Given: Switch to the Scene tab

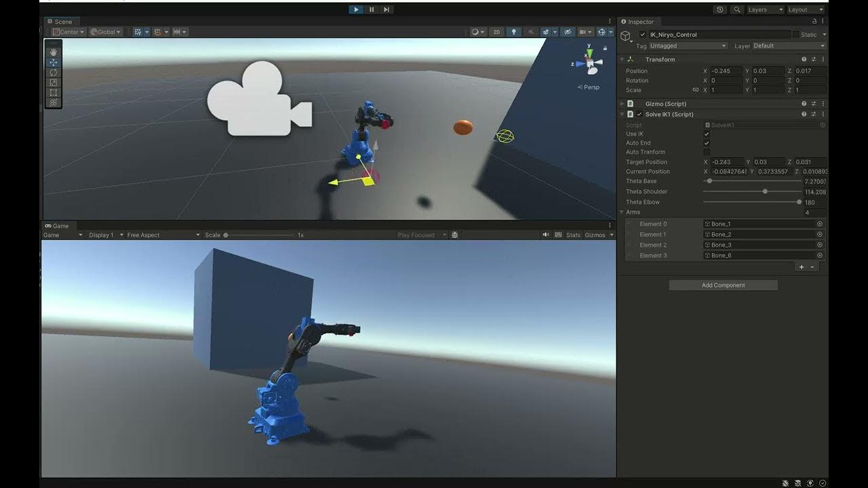Looking at the screenshot, I should click(61, 21).
